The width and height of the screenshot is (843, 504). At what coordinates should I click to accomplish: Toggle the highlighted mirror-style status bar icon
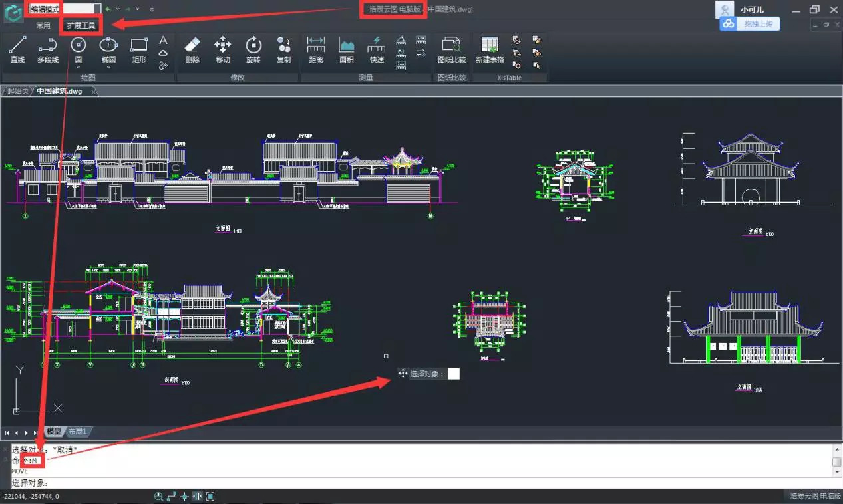tap(197, 497)
